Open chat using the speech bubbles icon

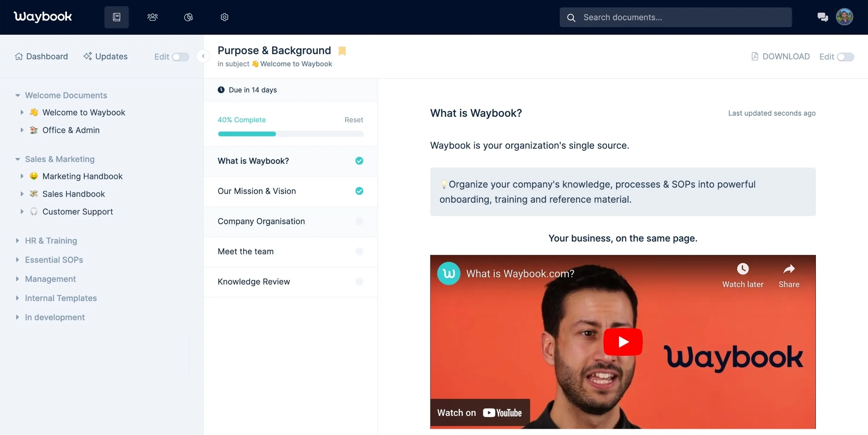(x=823, y=17)
